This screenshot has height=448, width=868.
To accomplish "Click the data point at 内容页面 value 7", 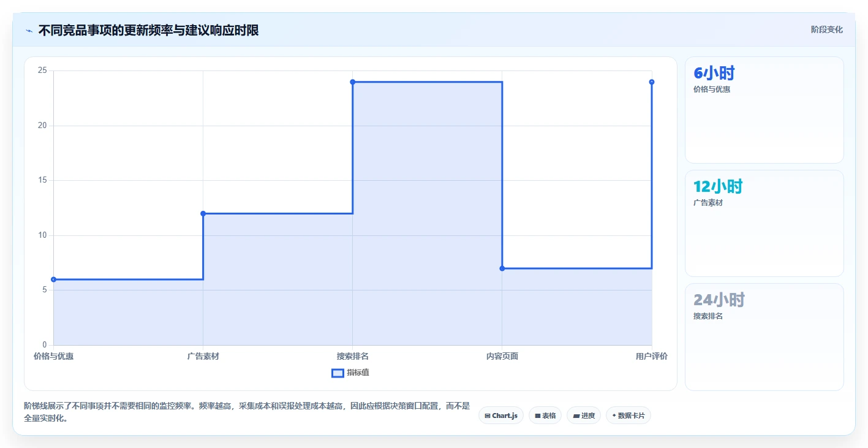I will (502, 268).
